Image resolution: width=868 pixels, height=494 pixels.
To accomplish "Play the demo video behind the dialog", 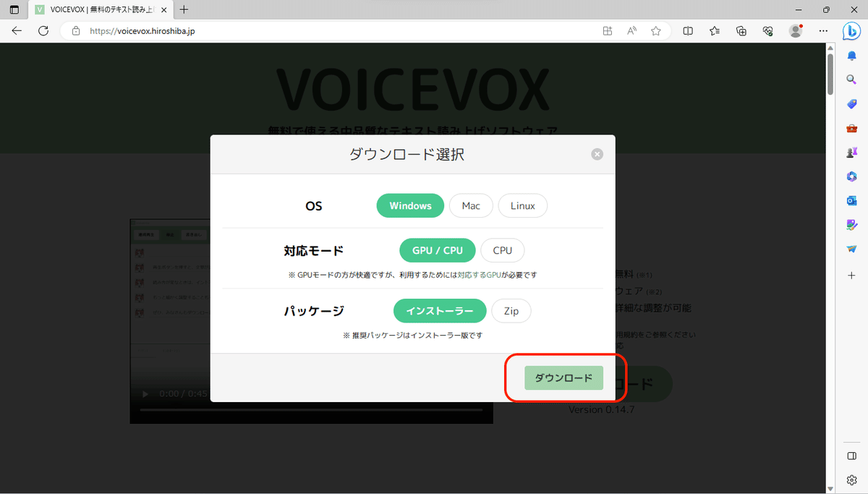I will pos(145,394).
